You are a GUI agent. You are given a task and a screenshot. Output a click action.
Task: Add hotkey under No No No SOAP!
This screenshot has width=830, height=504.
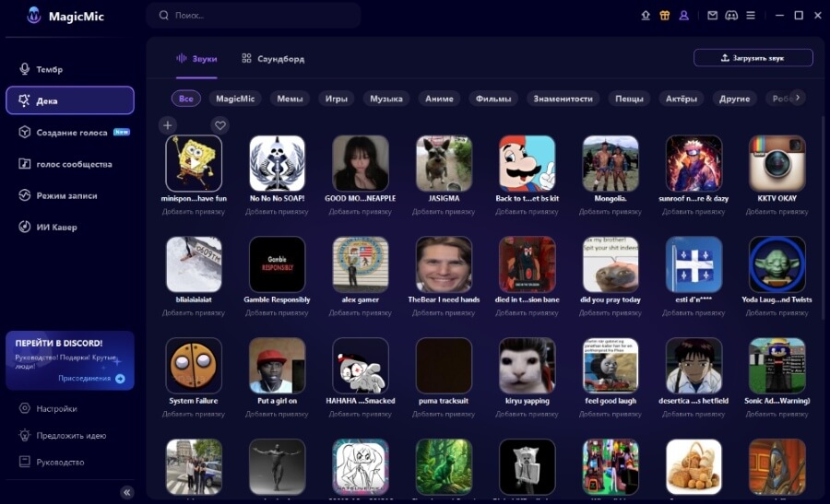click(277, 212)
